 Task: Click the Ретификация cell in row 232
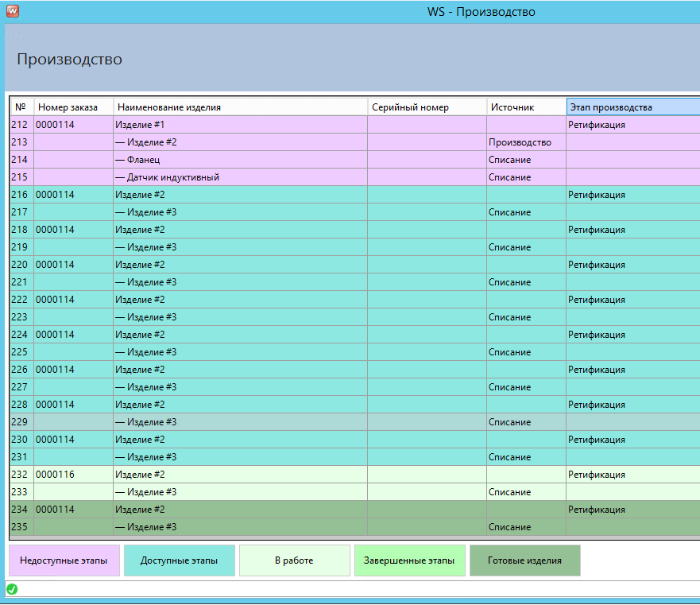[x=633, y=475]
